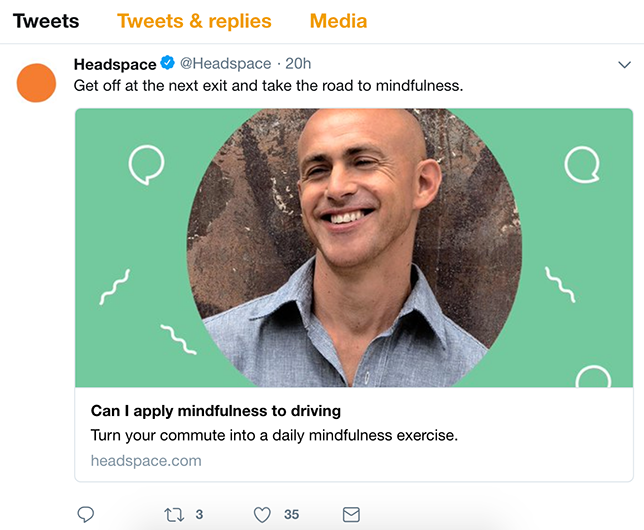
Task: Expand the tweet options chevron
Action: [625, 65]
